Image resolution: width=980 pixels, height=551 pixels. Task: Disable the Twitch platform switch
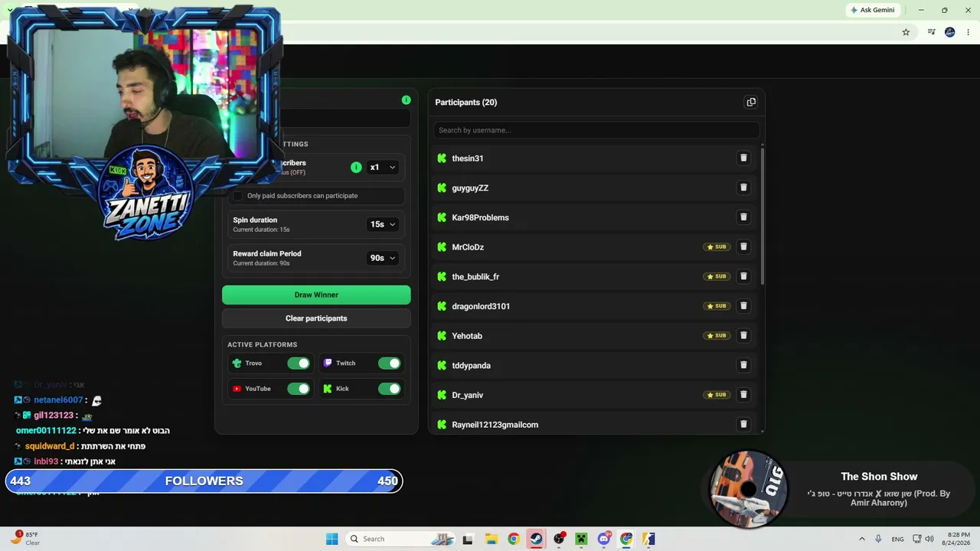point(389,364)
